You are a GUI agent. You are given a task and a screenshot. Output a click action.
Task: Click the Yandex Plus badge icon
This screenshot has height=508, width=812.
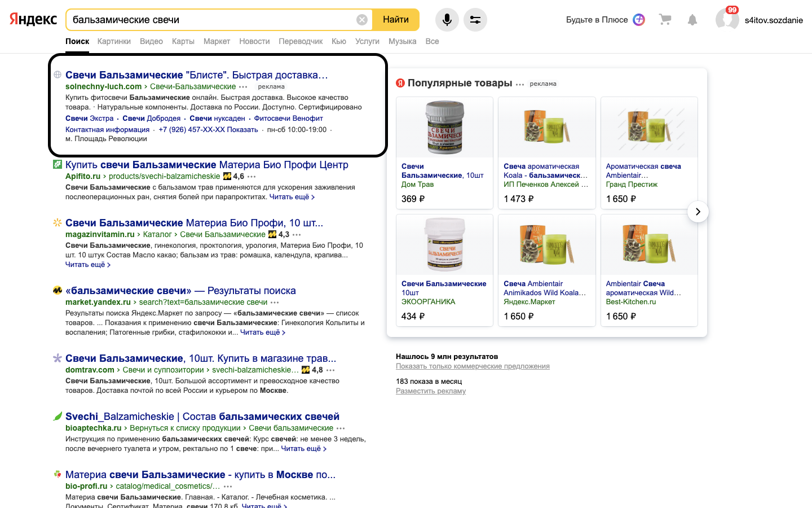click(x=639, y=20)
